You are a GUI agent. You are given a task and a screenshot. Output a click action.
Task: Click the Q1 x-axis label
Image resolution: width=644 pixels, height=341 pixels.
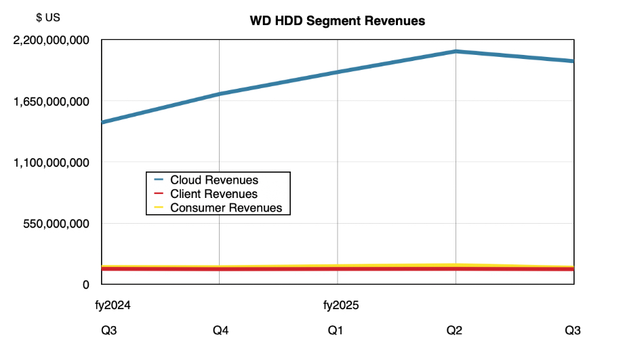[335, 330]
